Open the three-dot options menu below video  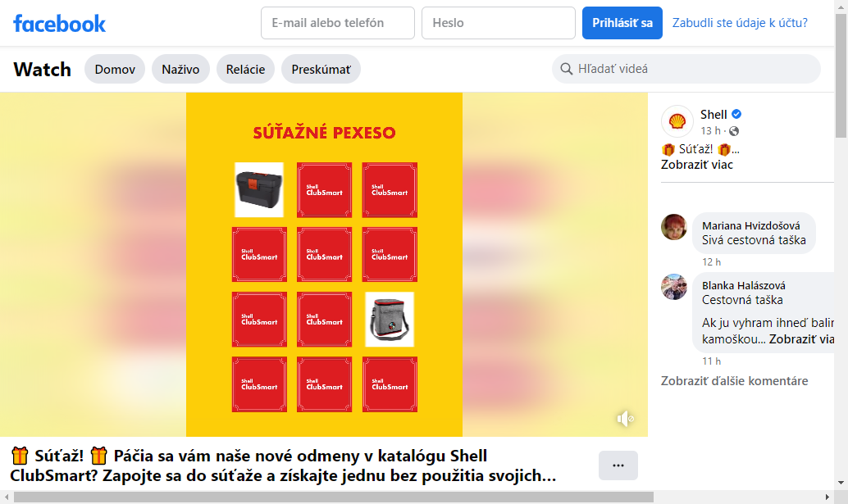pyautogui.click(x=618, y=465)
